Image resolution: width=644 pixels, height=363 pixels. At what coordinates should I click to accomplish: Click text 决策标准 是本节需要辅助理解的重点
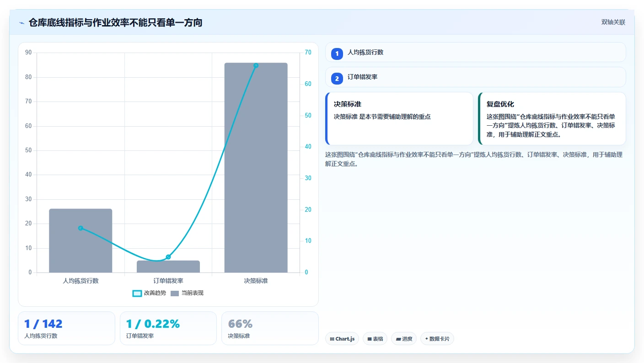click(x=382, y=117)
